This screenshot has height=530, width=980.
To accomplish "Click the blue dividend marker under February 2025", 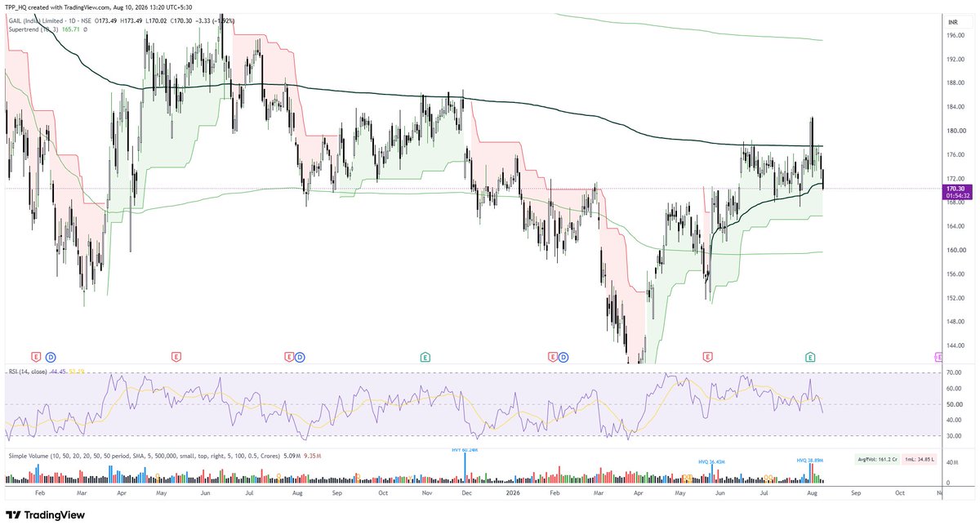I will click(50, 357).
